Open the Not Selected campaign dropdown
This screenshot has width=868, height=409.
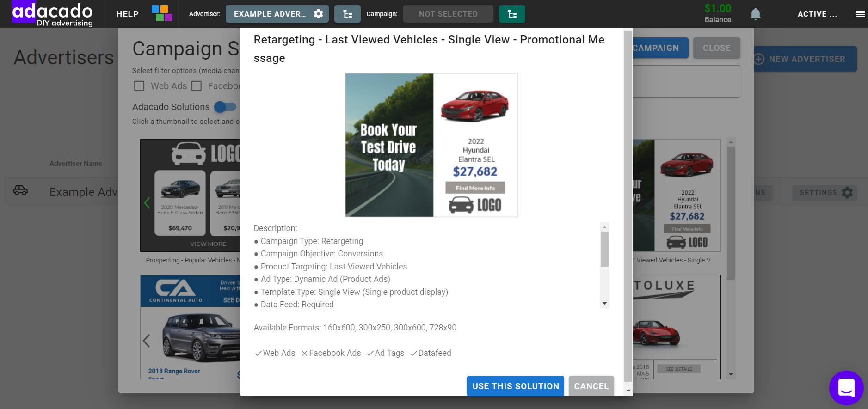pos(448,14)
